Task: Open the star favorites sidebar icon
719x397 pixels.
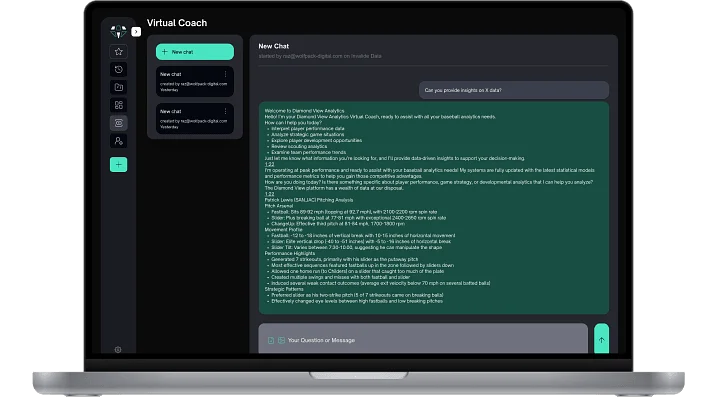Action: pyautogui.click(x=119, y=52)
